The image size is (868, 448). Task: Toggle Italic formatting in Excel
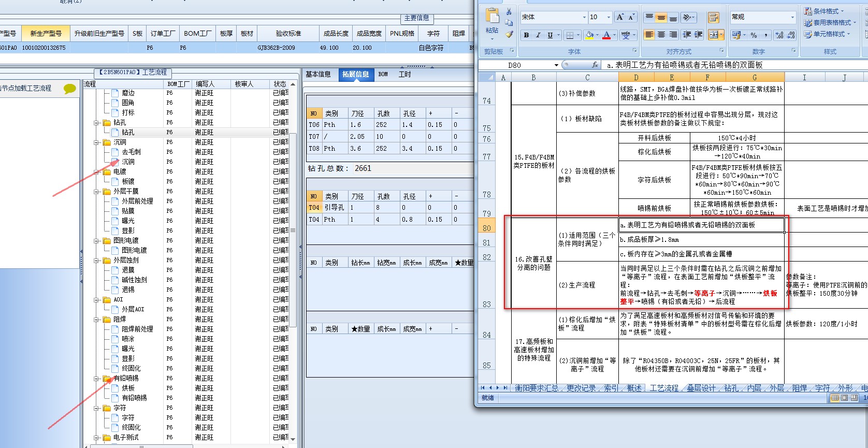pyautogui.click(x=538, y=35)
